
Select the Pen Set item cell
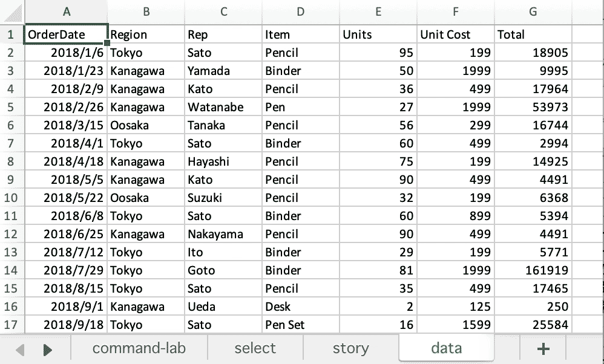point(300,325)
